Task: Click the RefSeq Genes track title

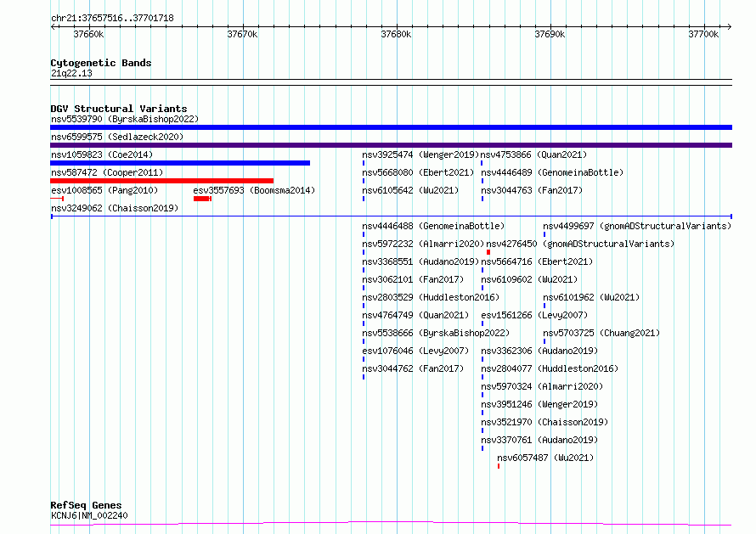Action: tap(86, 505)
